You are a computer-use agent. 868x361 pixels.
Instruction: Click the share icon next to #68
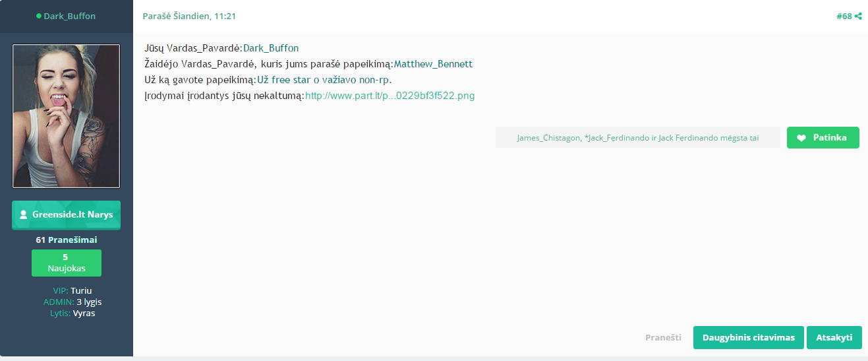(858, 16)
